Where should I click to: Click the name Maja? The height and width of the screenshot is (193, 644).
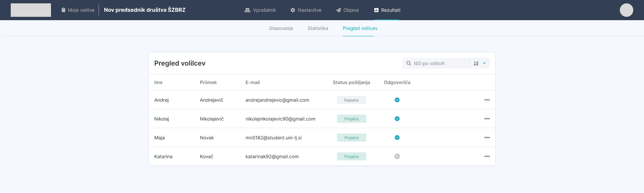point(160,138)
